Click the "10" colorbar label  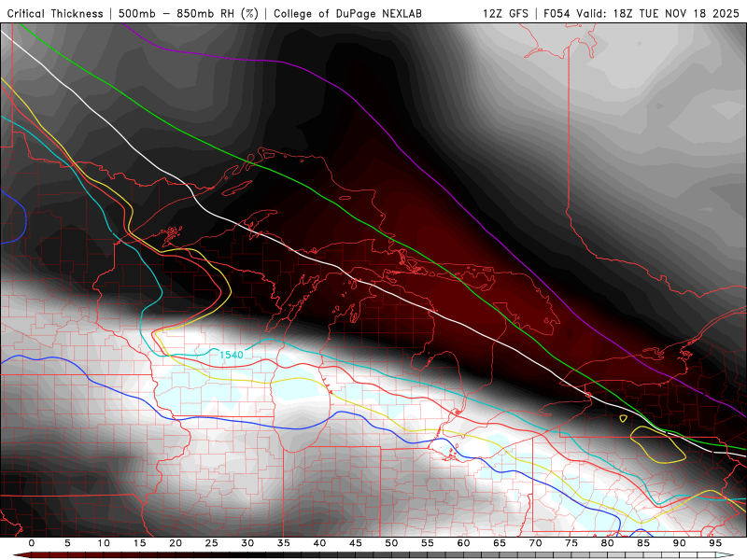[x=104, y=543]
